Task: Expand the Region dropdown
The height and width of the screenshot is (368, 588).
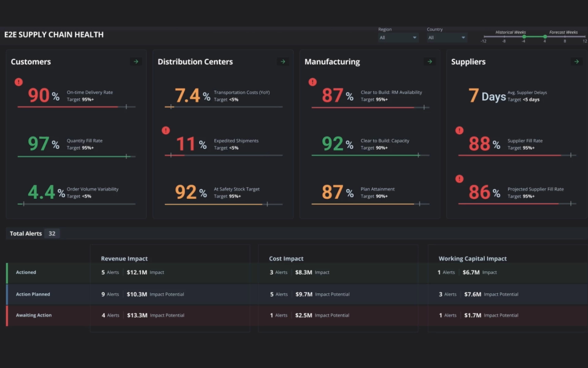Action: (x=398, y=37)
